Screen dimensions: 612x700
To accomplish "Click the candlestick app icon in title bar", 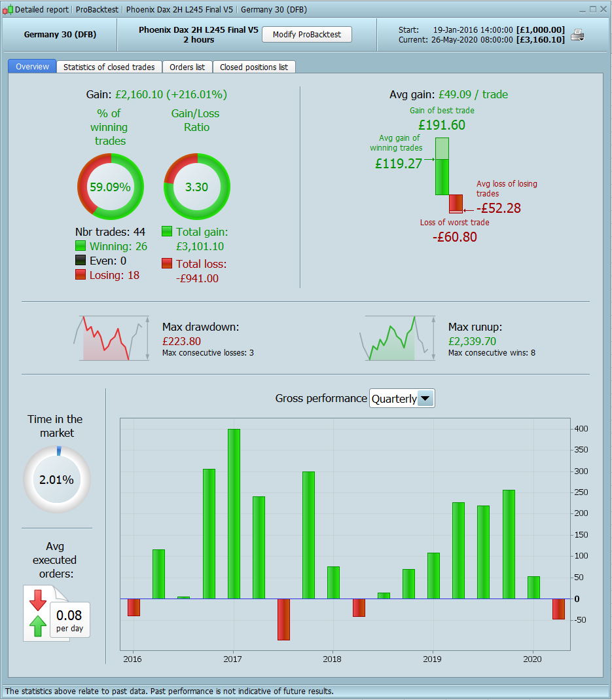I will pyautogui.click(x=8, y=9).
